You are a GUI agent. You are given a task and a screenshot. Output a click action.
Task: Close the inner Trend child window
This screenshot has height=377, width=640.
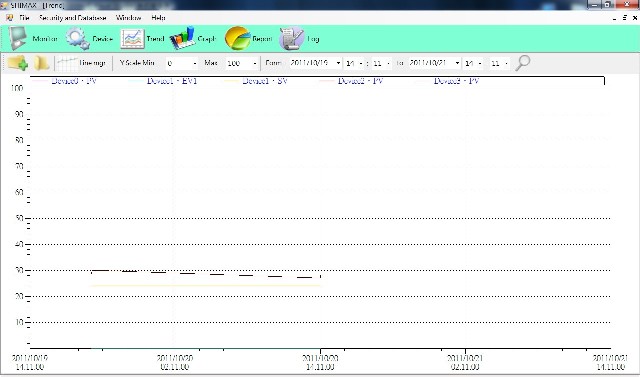pyautogui.click(x=635, y=18)
